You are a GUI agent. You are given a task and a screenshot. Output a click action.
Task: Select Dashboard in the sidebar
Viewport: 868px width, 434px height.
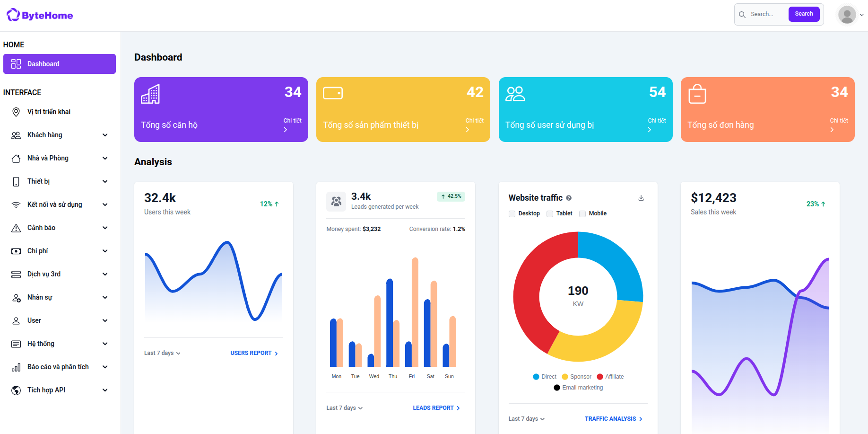tap(60, 64)
